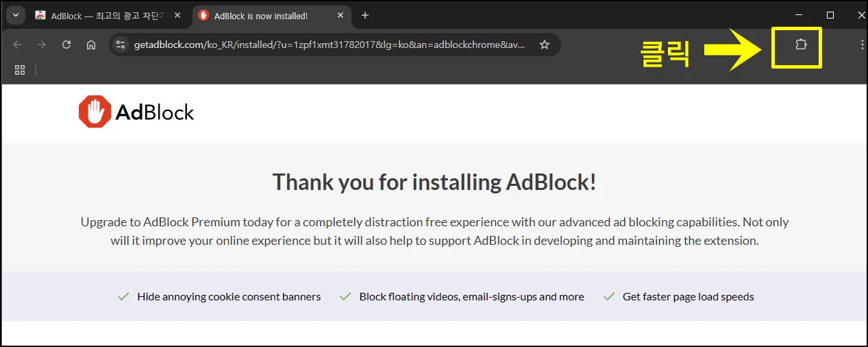The image size is (868, 347).
Task: Close the AdBlock is now installed tab
Action: point(340,15)
